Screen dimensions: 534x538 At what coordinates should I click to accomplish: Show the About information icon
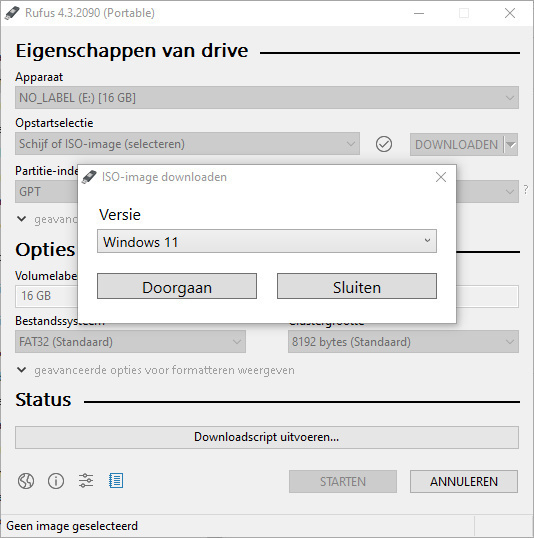coord(56,481)
